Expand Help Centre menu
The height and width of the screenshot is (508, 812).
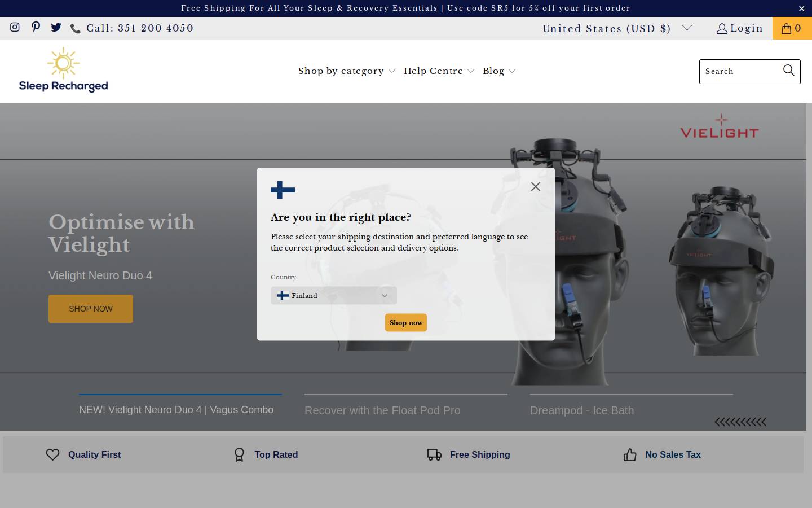(439, 71)
